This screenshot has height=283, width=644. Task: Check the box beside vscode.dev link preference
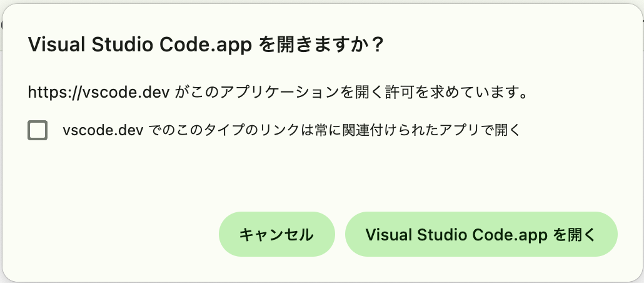(38, 130)
